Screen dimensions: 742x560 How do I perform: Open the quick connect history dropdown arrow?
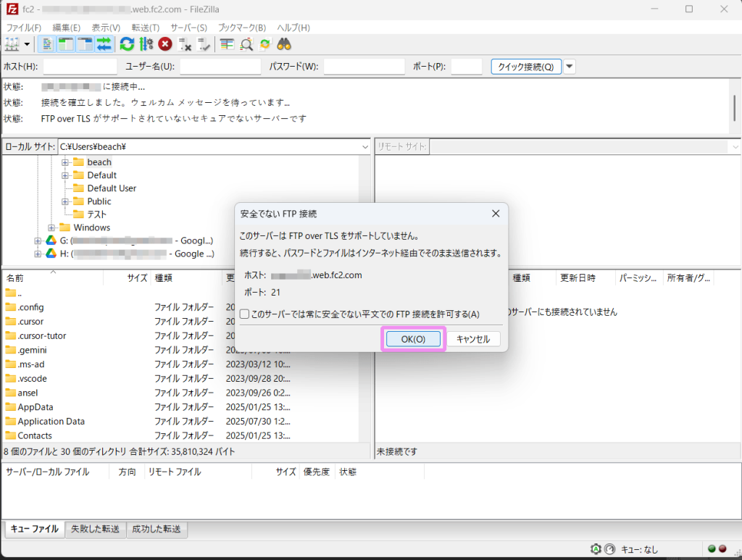pos(570,67)
